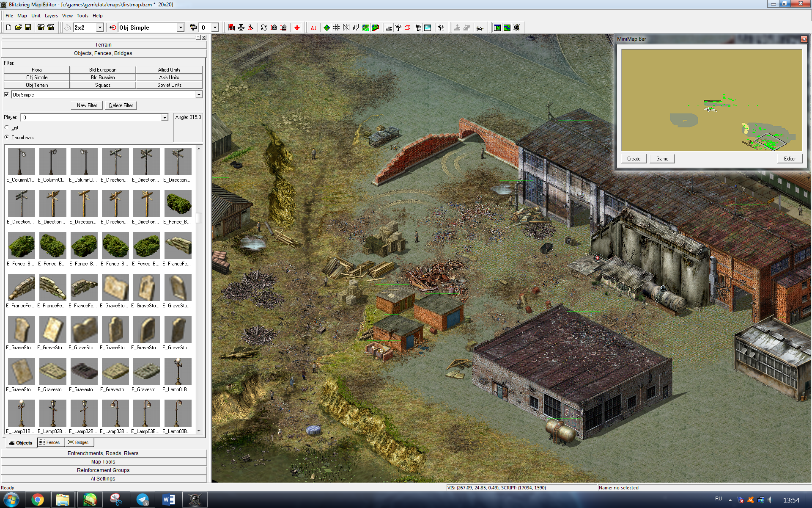Switch to the Fences tab
Screen dimensions: 812x508
tap(50, 442)
